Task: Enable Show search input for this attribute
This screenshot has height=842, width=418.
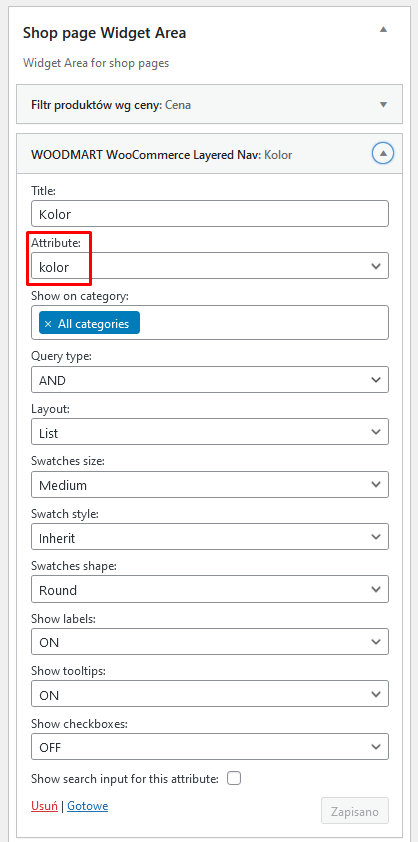Action: point(234,779)
